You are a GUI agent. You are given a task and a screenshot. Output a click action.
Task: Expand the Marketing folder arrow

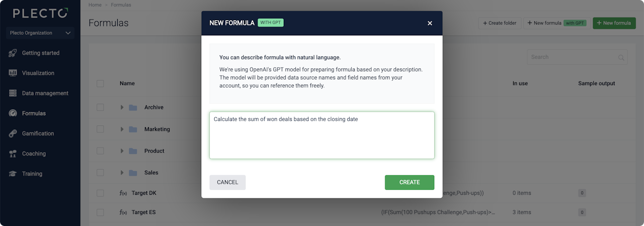tap(122, 129)
